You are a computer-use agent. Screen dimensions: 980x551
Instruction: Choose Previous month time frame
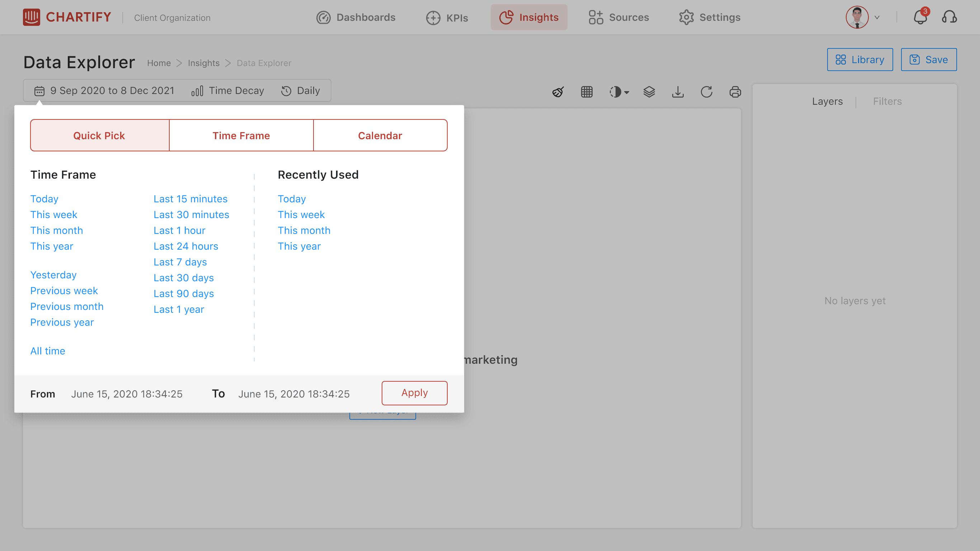(x=67, y=306)
